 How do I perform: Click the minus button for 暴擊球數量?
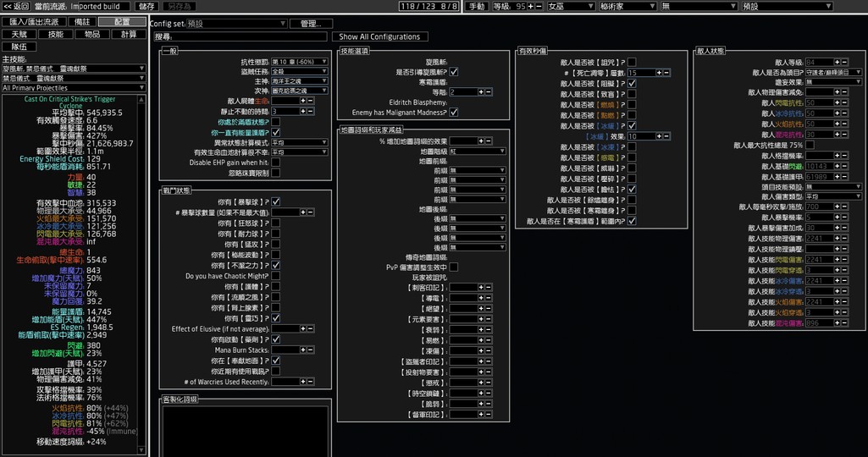(311, 212)
